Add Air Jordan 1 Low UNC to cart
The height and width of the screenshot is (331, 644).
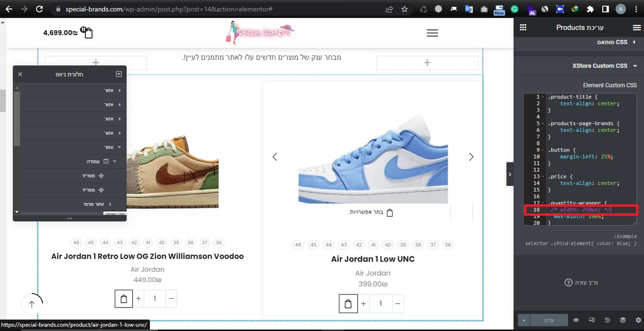[x=348, y=303]
